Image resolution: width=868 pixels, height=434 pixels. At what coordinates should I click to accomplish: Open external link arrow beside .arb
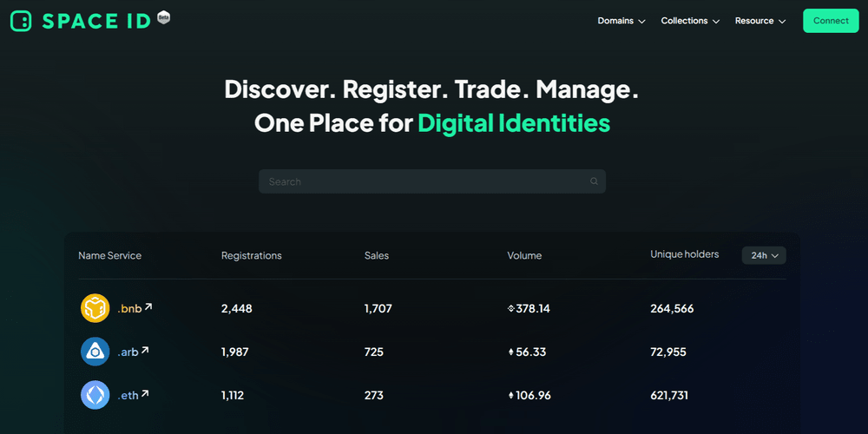click(144, 350)
